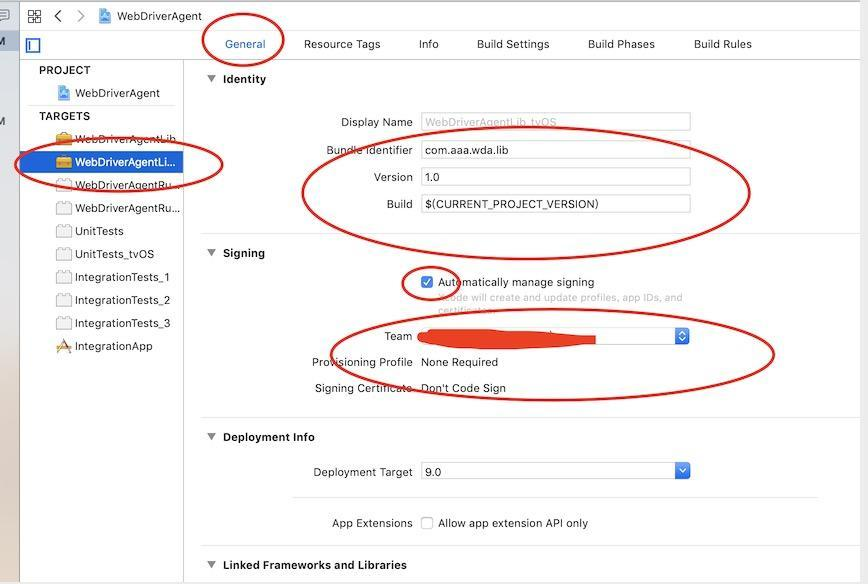868x584 pixels.
Task: Open the related items grid icon
Action: [34, 16]
